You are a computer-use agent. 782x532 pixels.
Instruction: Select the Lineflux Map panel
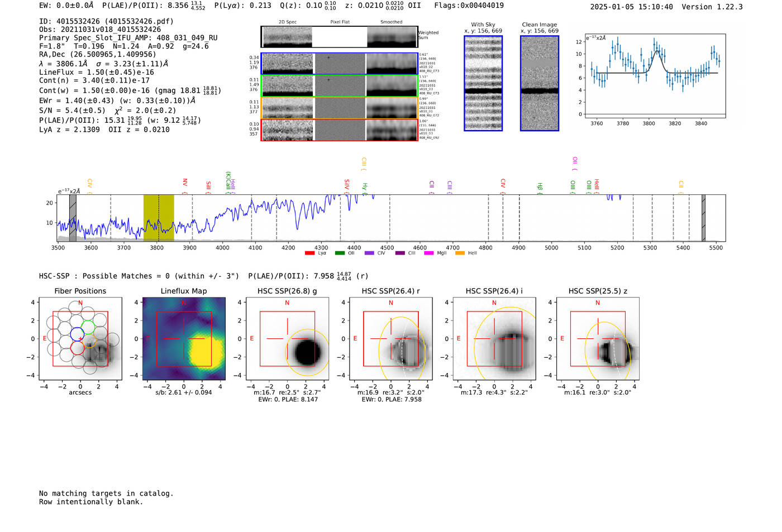tap(184, 339)
